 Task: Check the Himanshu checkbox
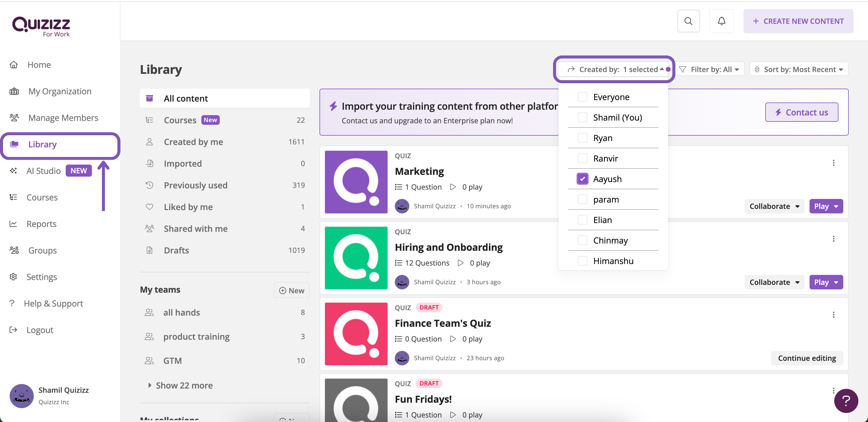click(582, 261)
